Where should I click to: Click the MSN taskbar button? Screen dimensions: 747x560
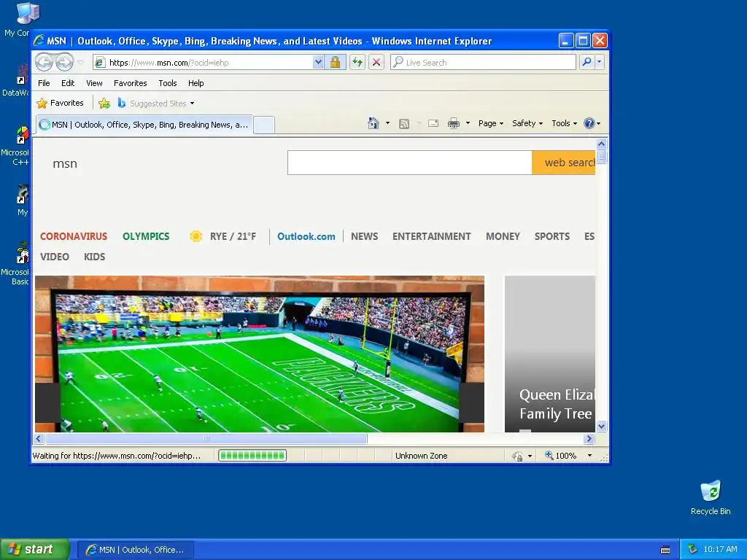135,550
